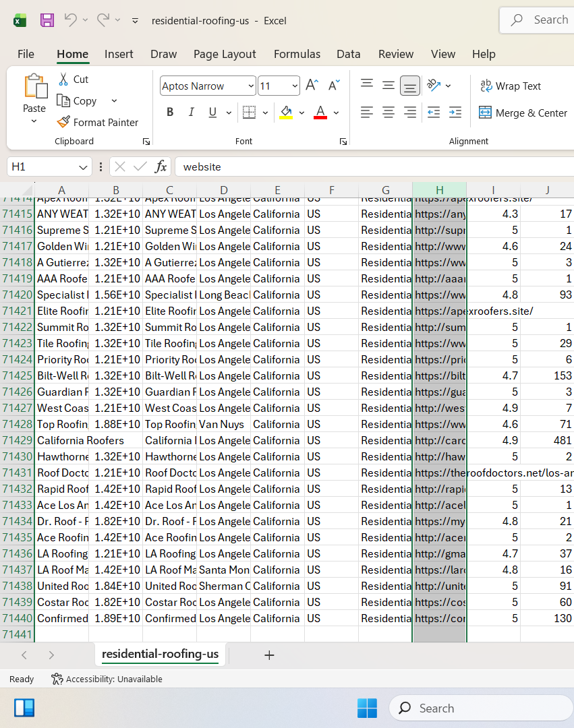Select column I header
Screen dimensions: 574x728
pos(493,190)
